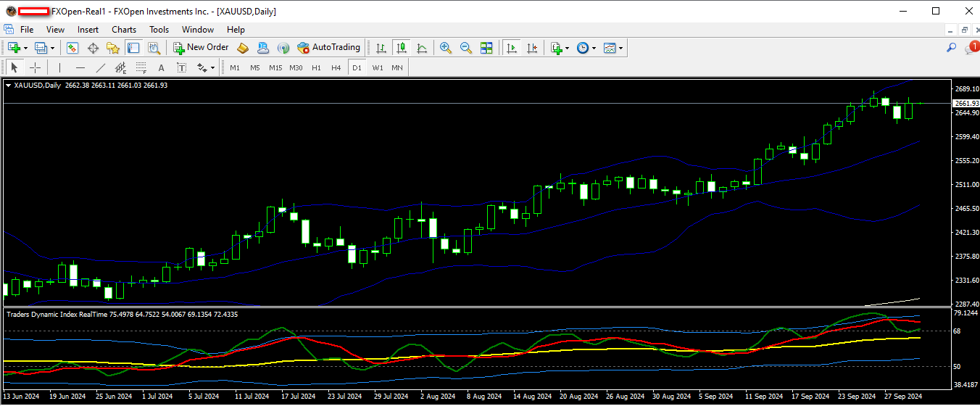The width and height of the screenshot is (980, 406).
Task: Select the Equidistant Channel tool
Action: click(x=120, y=67)
